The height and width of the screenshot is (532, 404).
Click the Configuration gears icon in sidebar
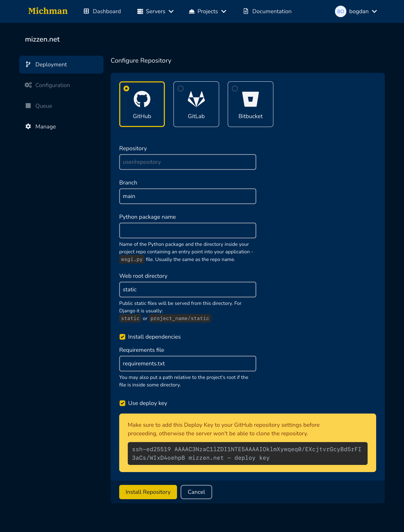(28, 85)
